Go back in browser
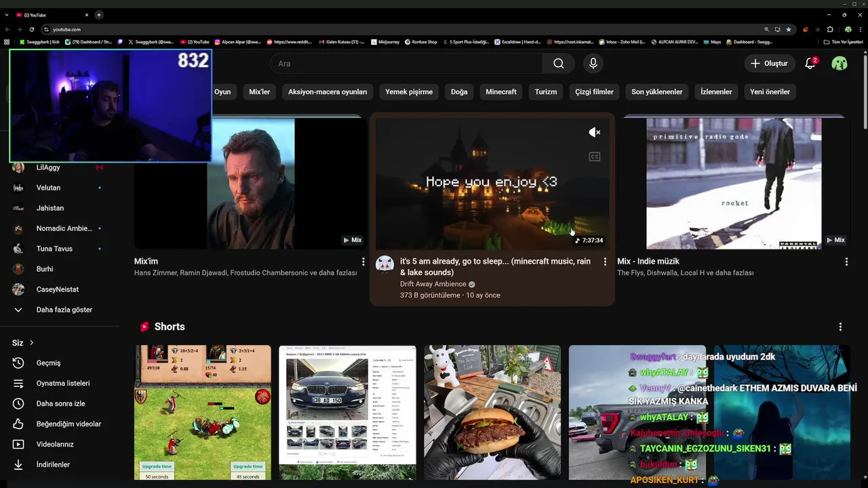Image resolution: width=868 pixels, height=488 pixels. (7, 29)
